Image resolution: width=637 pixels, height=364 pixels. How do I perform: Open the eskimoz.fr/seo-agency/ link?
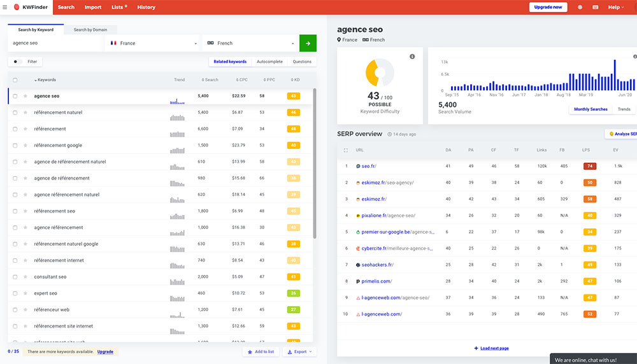coord(387,183)
